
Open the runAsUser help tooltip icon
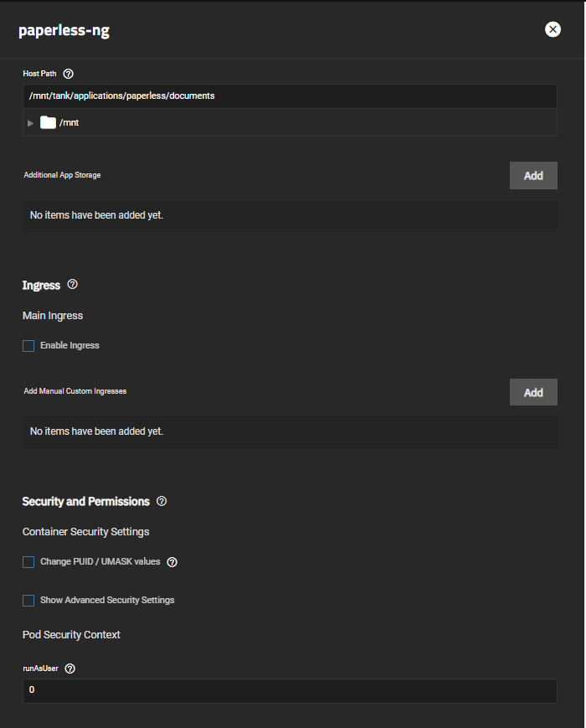pos(70,669)
